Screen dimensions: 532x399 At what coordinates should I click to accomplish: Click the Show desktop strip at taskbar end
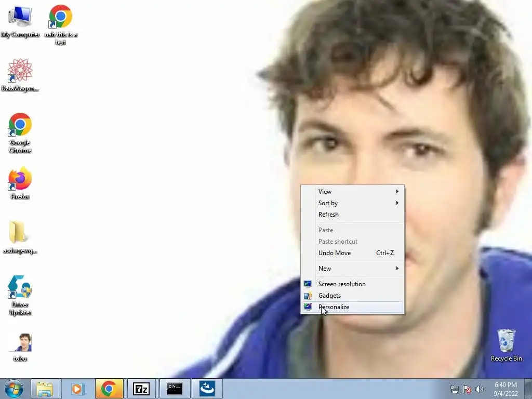click(528, 389)
